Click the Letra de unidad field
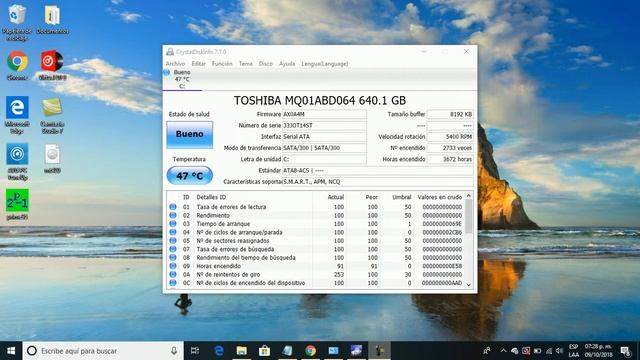Image resolution: width=640 pixels, height=360 pixels. [x=324, y=159]
